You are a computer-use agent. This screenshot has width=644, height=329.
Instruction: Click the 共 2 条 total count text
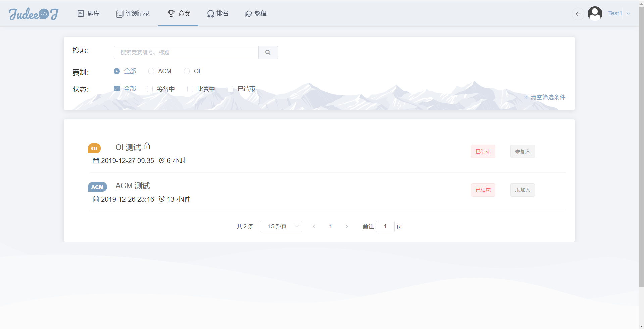245,226
